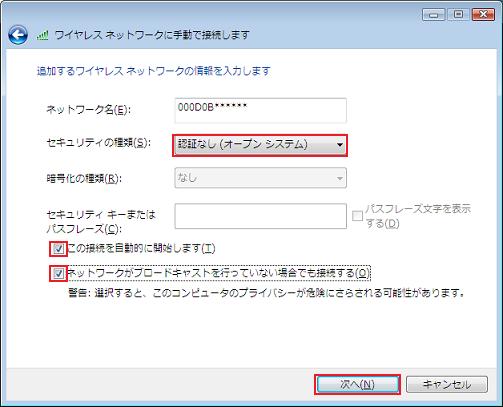Click the heading 追加するワイヤレス ネットワークの情報を入力します
This screenshot has width=503, height=407.
point(154,71)
